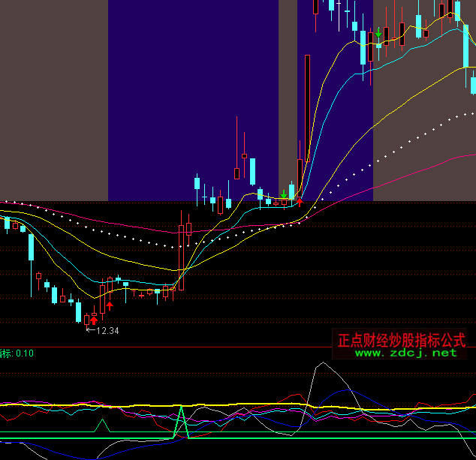Click the narrow gray band between purple zones
Image resolution: width=476 pixels, height=460 pixels.
click(288, 90)
